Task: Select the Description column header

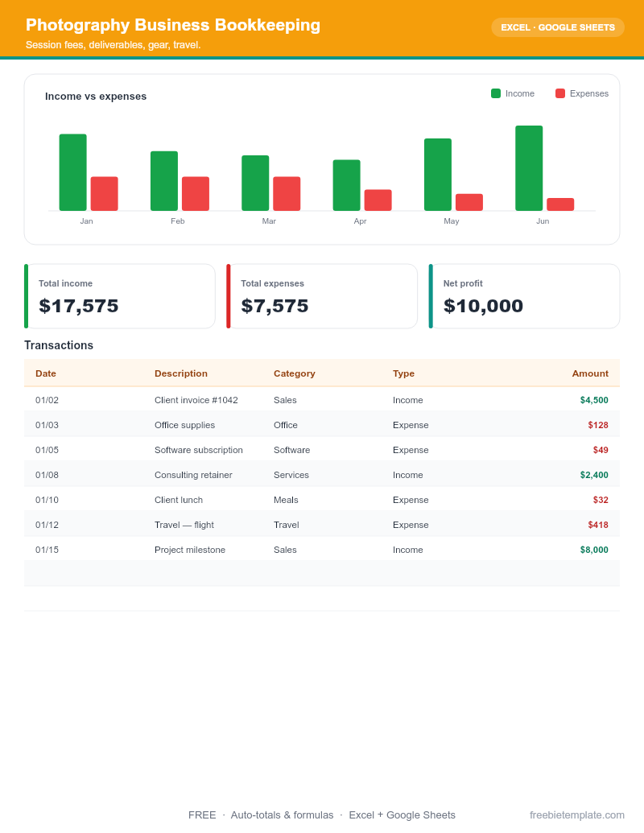Action: [x=180, y=373]
